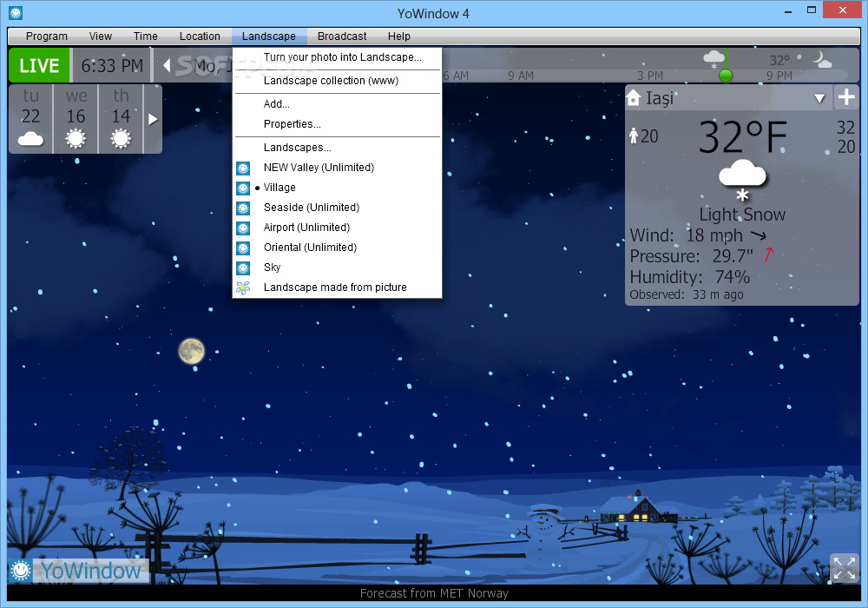Click the YoWindow title bar app icon

[16, 12]
